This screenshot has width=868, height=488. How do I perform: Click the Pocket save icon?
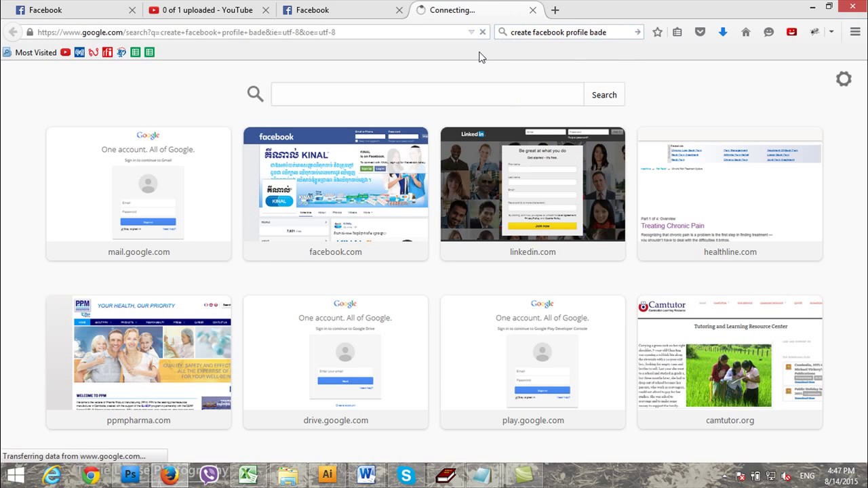[x=701, y=32]
